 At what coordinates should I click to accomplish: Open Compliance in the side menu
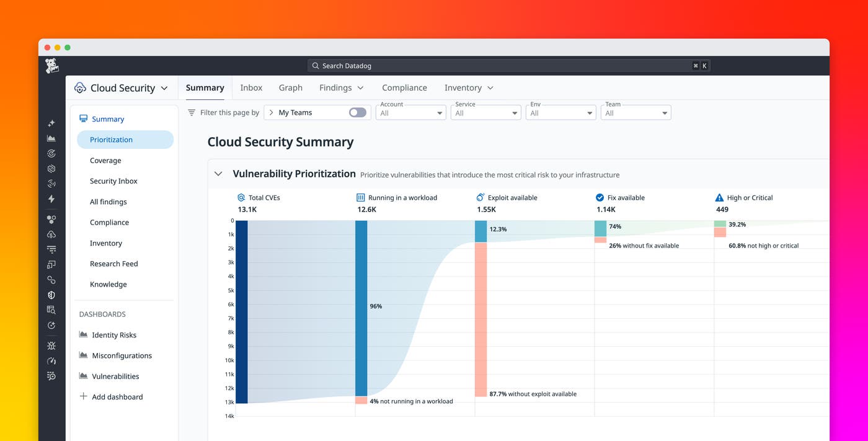109,222
